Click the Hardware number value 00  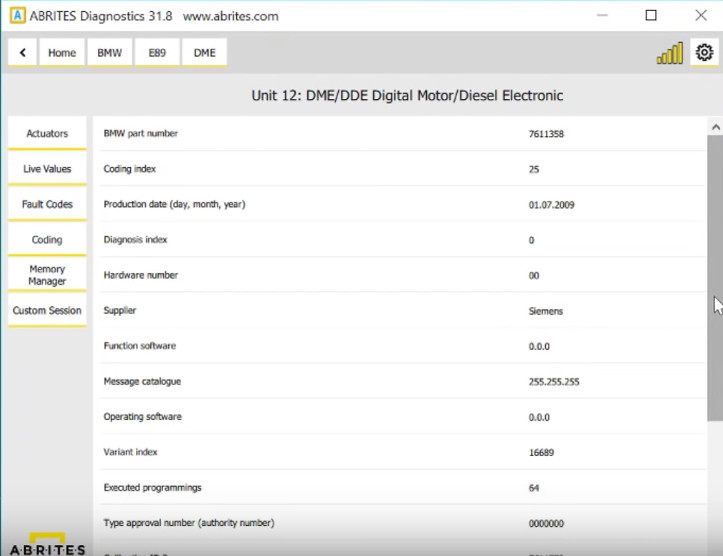coord(534,276)
